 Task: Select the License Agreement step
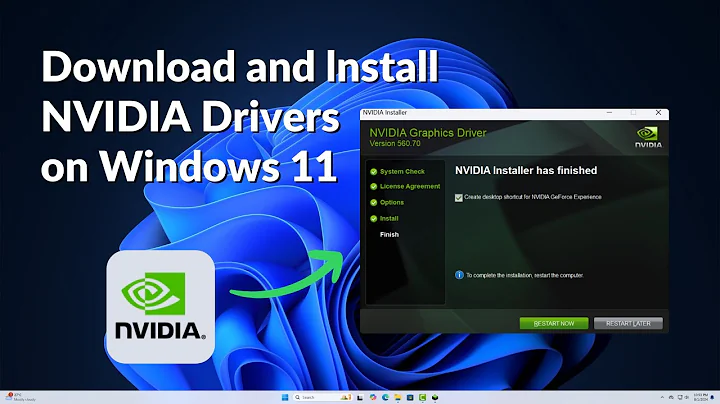click(405, 186)
